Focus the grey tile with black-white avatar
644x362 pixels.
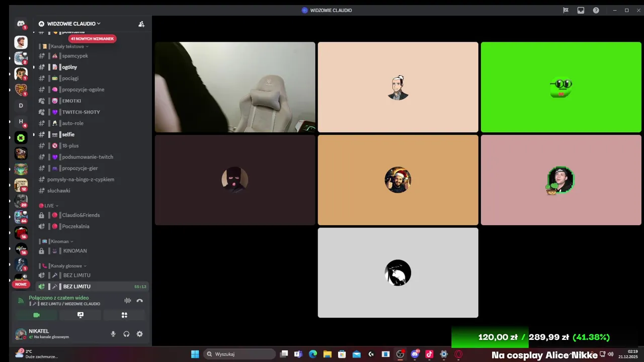(x=398, y=273)
